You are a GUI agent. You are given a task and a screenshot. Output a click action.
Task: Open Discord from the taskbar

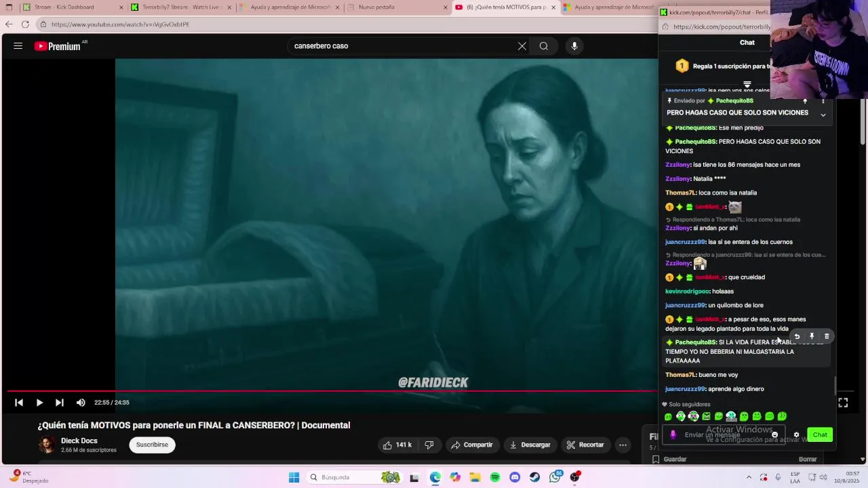point(515,477)
